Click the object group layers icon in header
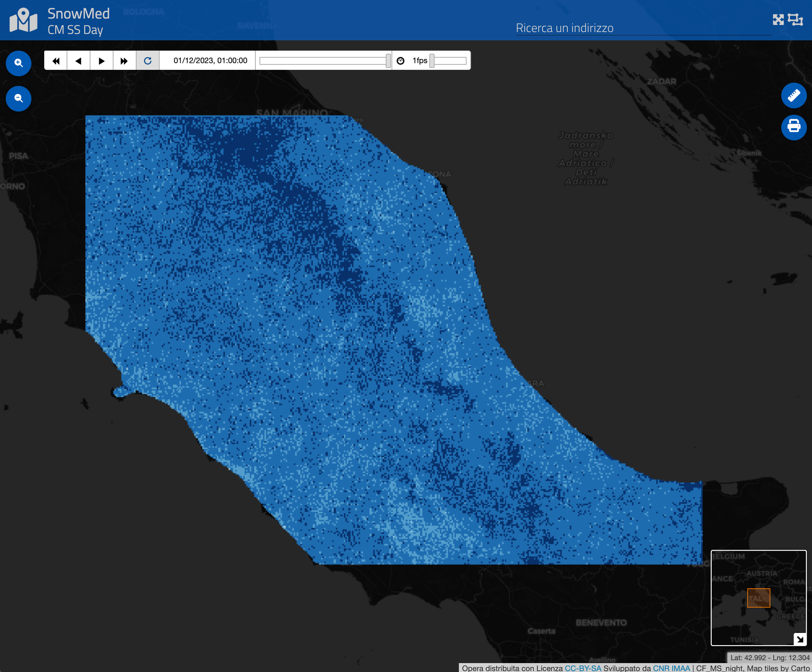The width and height of the screenshot is (812, 672). 795,20
